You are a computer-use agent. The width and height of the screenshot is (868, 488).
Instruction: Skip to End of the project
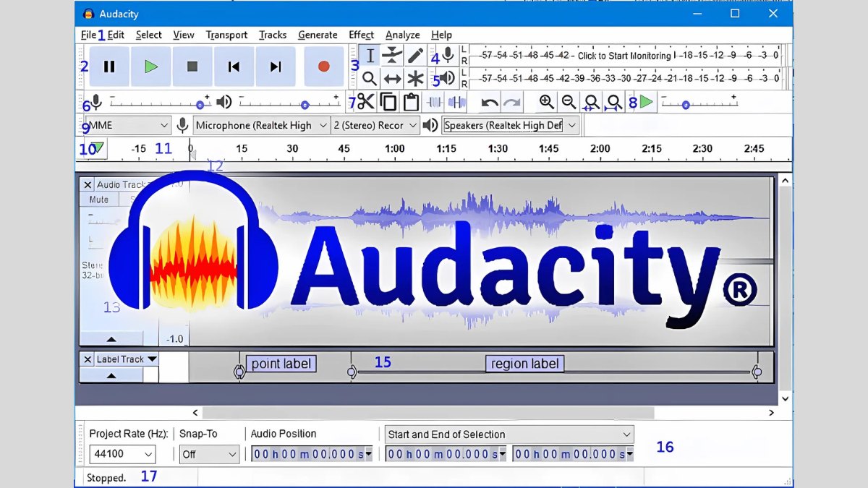[276, 67]
